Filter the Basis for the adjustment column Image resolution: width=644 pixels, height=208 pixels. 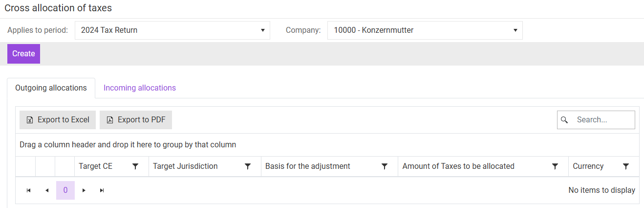click(385, 166)
